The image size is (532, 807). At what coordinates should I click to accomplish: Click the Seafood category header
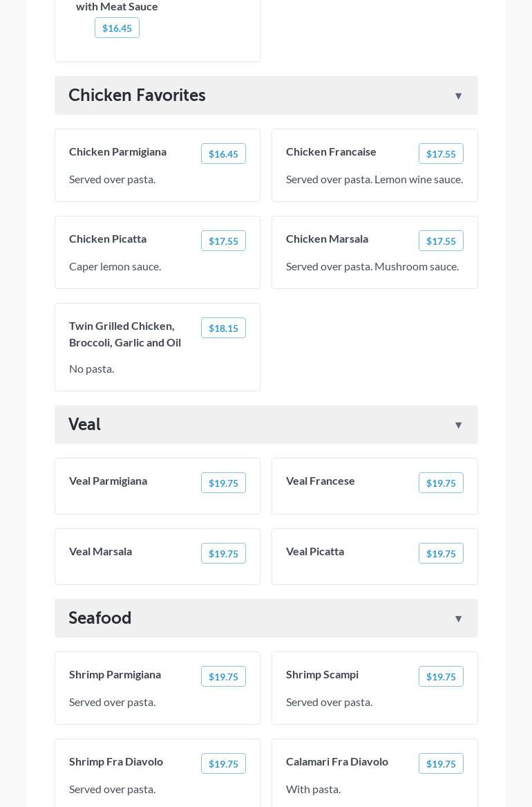(100, 618)
